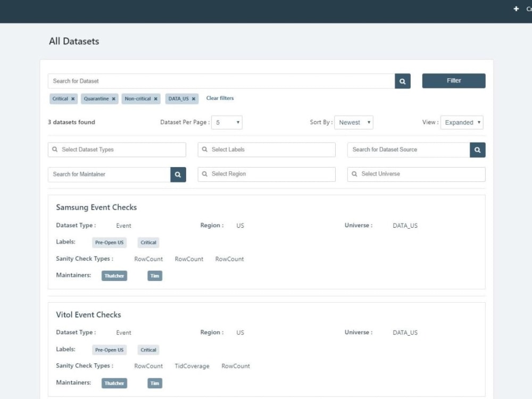Viewport: 532px width, 399px height.
Task: Open the Select Region selector
Action: [x=267, y=174]
